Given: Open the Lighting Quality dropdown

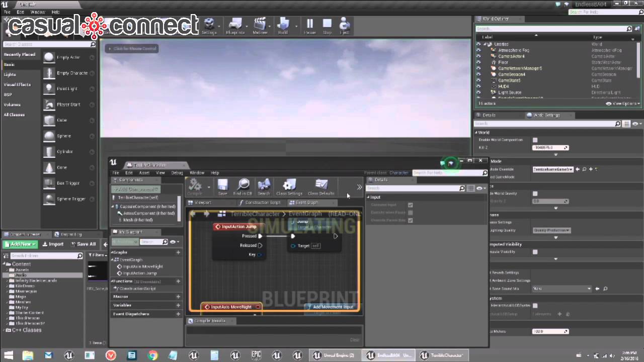Looking at the screenshot, I should (551, 230).
